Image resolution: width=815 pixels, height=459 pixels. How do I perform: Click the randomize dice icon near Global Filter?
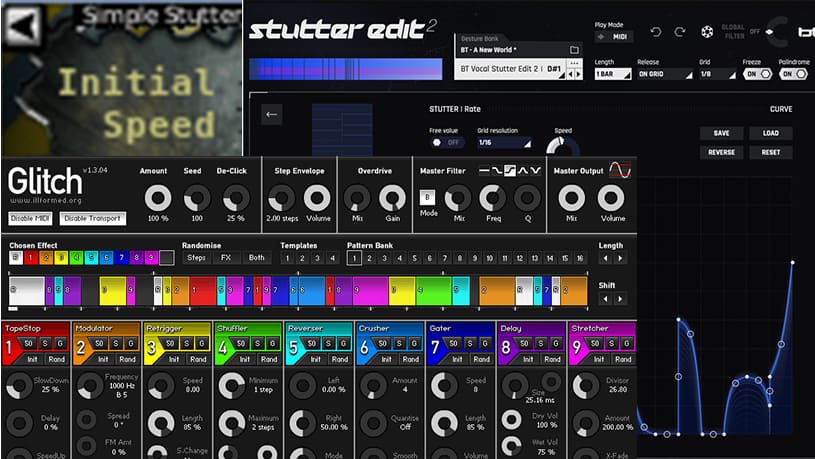tap(706, 32)
